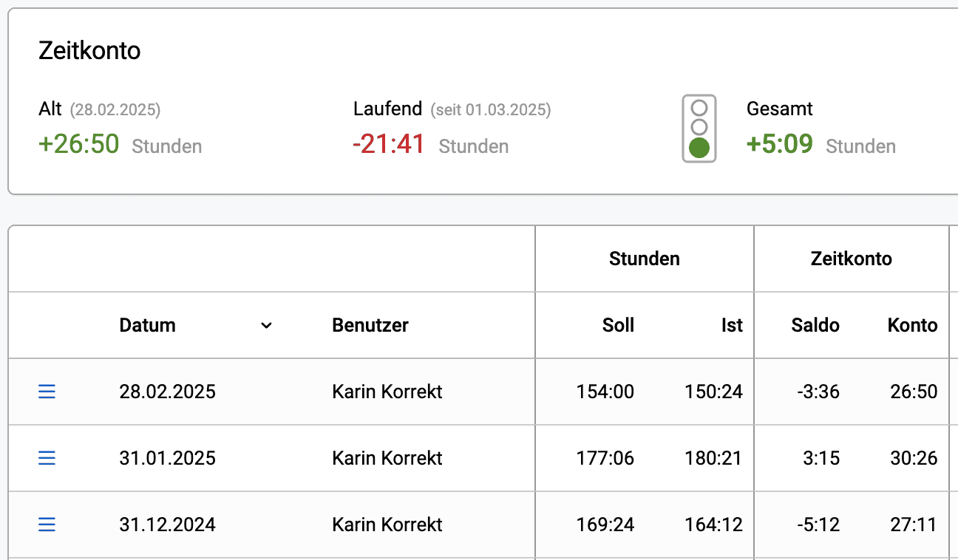Click the Gesamt +5:09 hours value

[780, 144]
